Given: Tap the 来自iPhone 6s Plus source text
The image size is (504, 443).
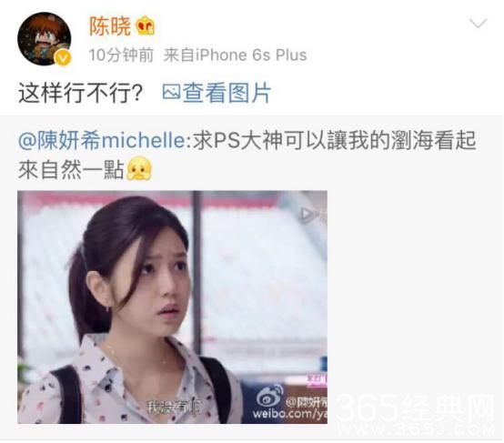Looking at the screenshot, I should coord(236,55).
